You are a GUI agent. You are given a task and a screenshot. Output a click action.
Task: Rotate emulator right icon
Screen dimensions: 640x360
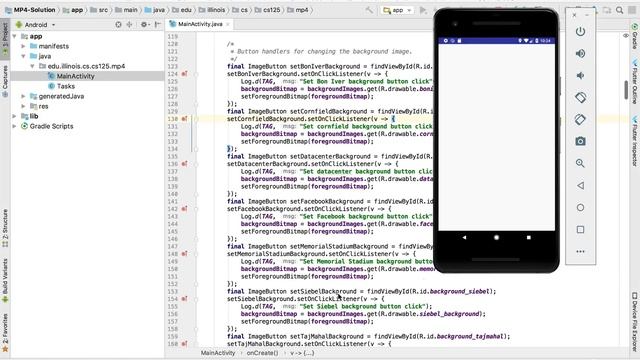click(x=580, y=120)
